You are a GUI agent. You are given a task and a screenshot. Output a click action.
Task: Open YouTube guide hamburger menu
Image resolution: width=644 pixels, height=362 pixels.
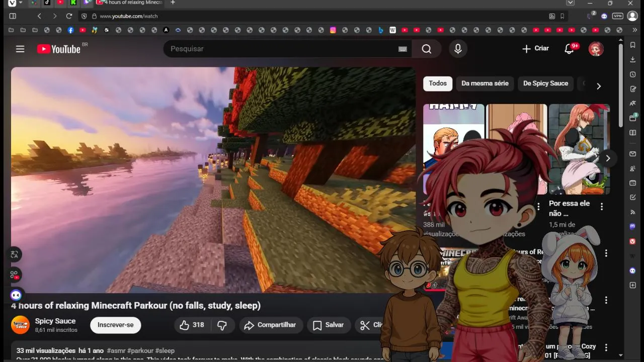(x=20, y=49)
